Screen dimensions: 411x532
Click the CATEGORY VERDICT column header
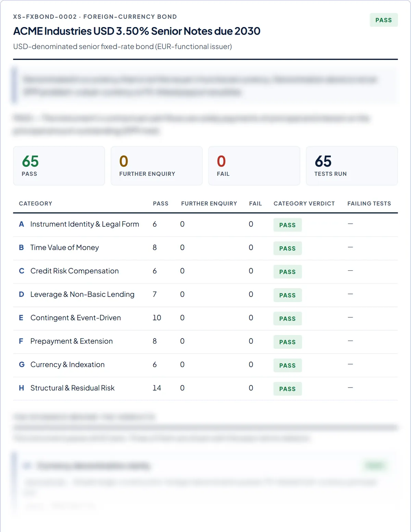point(304,203)
